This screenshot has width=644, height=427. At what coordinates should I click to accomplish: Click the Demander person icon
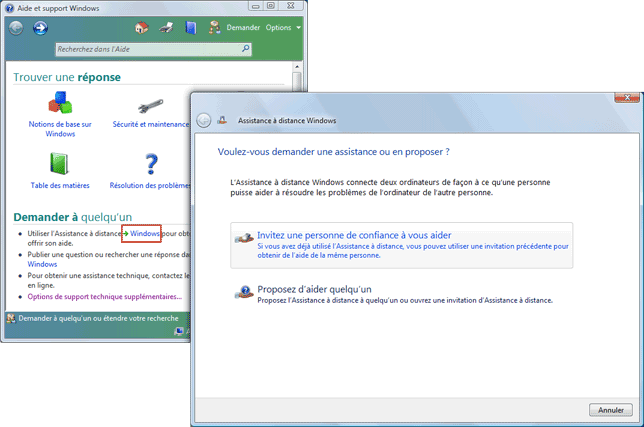tap(214, 28)
